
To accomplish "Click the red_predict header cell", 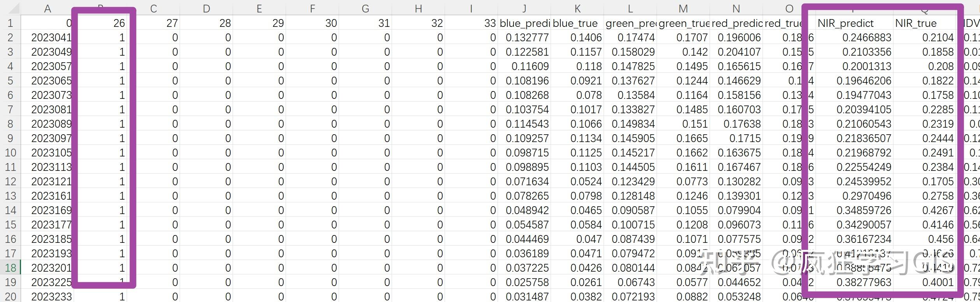I will coord(736,23).
